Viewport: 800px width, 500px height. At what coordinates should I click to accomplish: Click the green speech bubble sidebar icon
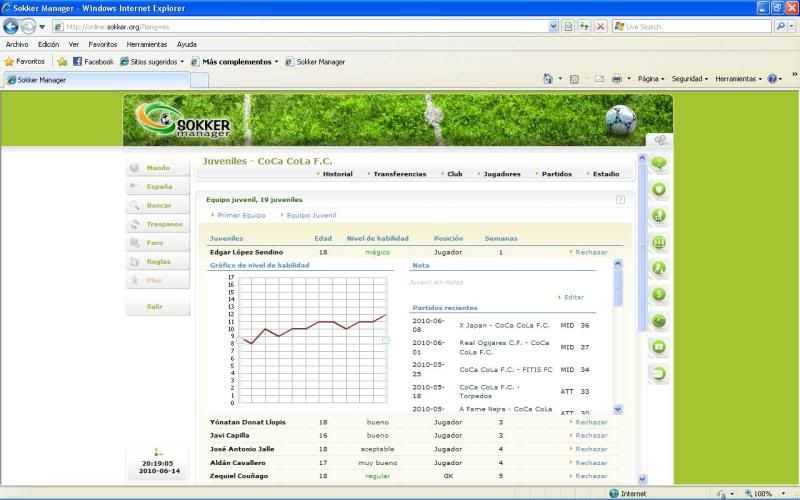point(659,162)
